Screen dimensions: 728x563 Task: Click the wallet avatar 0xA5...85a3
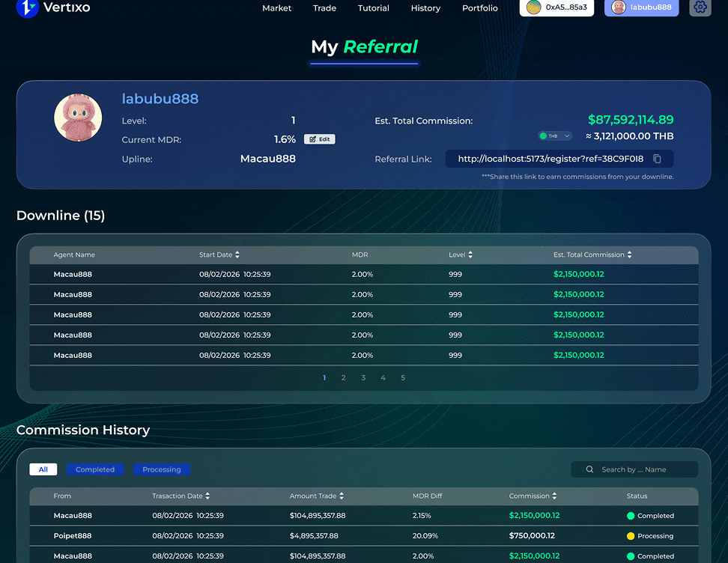533,7
